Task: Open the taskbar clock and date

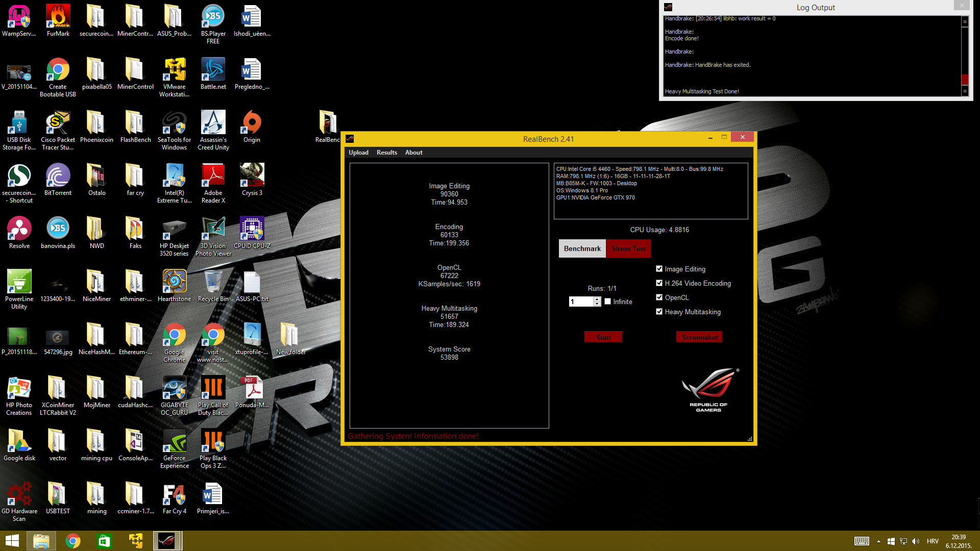Action: [959, 541]
